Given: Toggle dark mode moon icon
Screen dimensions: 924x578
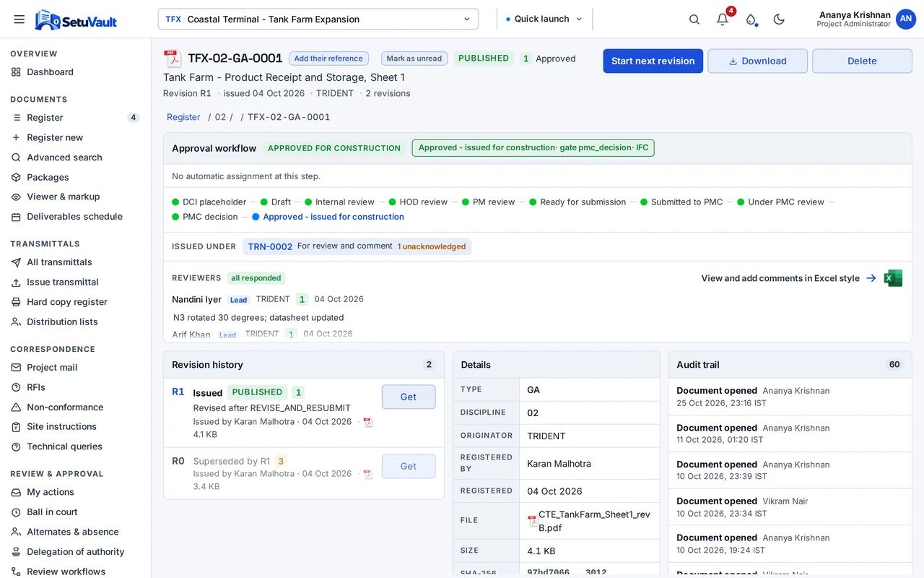Looking at the screenshot, I should pyautogui.click(x=779, y=20).
